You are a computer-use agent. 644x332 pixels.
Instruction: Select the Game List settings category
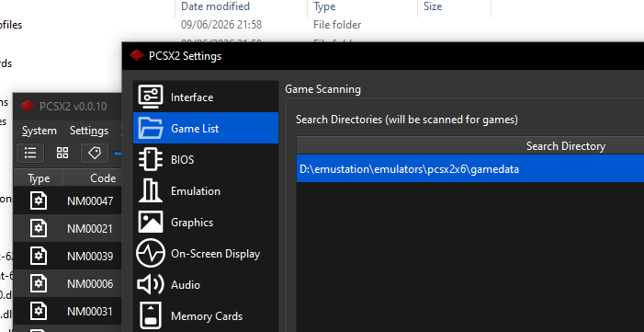click(x=206, y=128)
